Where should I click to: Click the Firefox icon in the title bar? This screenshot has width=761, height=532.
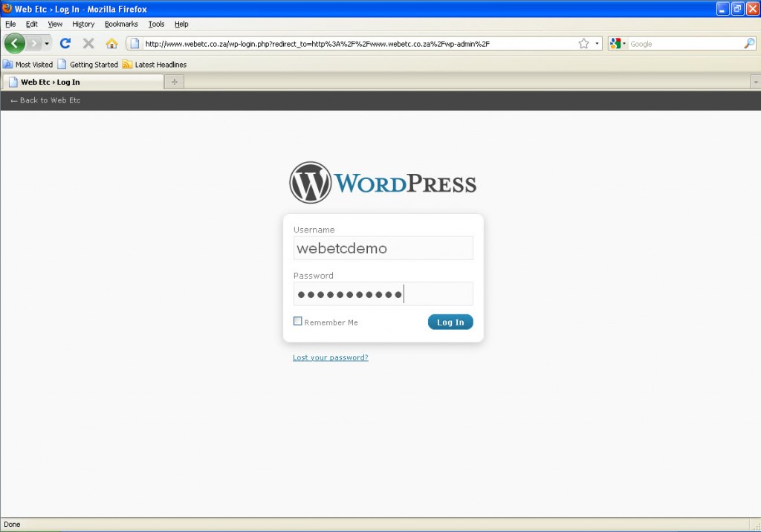(7, 9)
